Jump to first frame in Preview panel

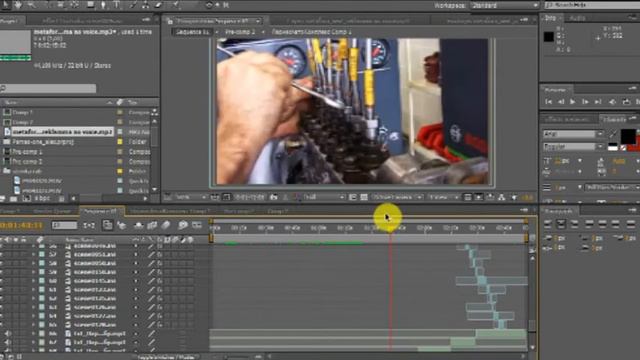(549, 102)
